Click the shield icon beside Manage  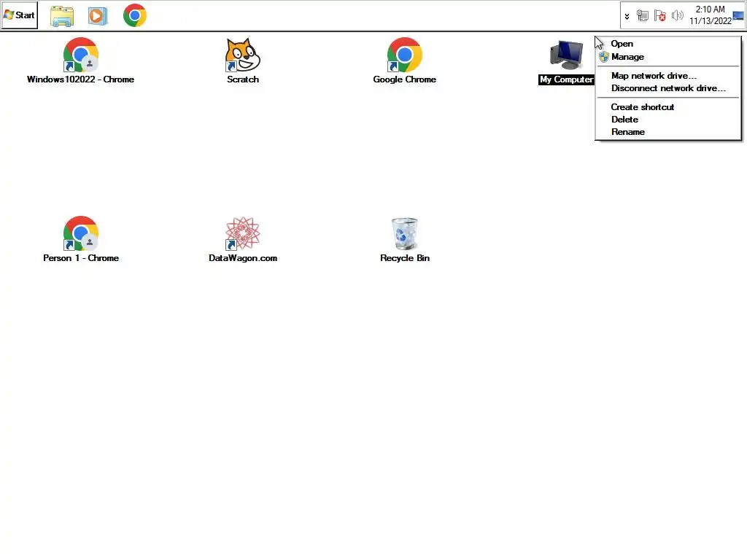(604, 57)
